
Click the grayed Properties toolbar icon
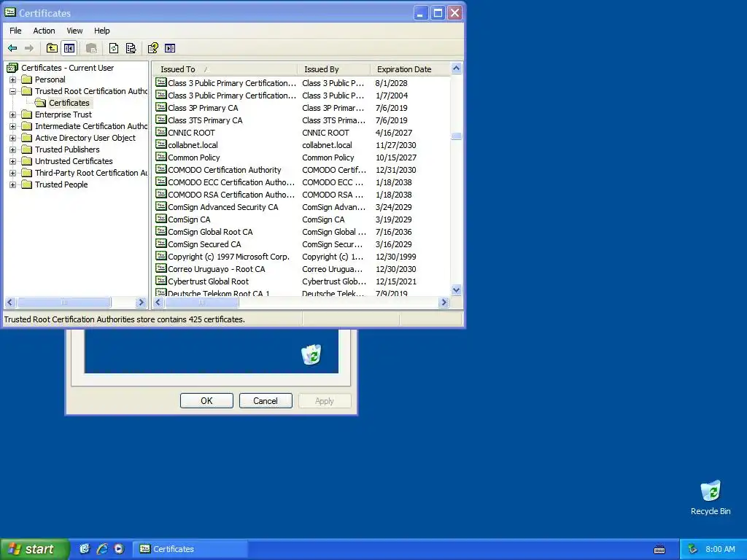[91, 48]
